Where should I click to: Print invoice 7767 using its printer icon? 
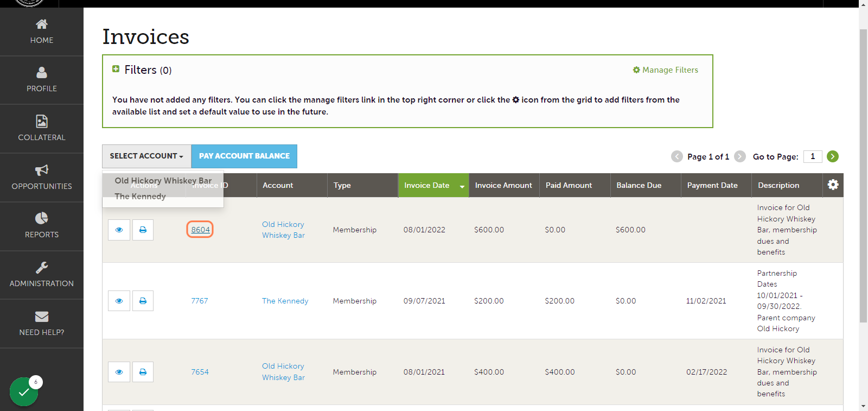[143, 301]
